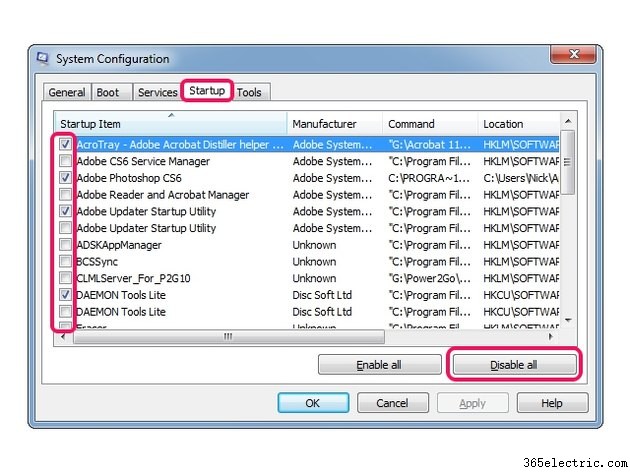Image resolution: width=630 pixels, height=472 pixels.
Task: Uncheck the AcroTray Adobe Acrobat Distiller checkbox
Action: point(65,144)
